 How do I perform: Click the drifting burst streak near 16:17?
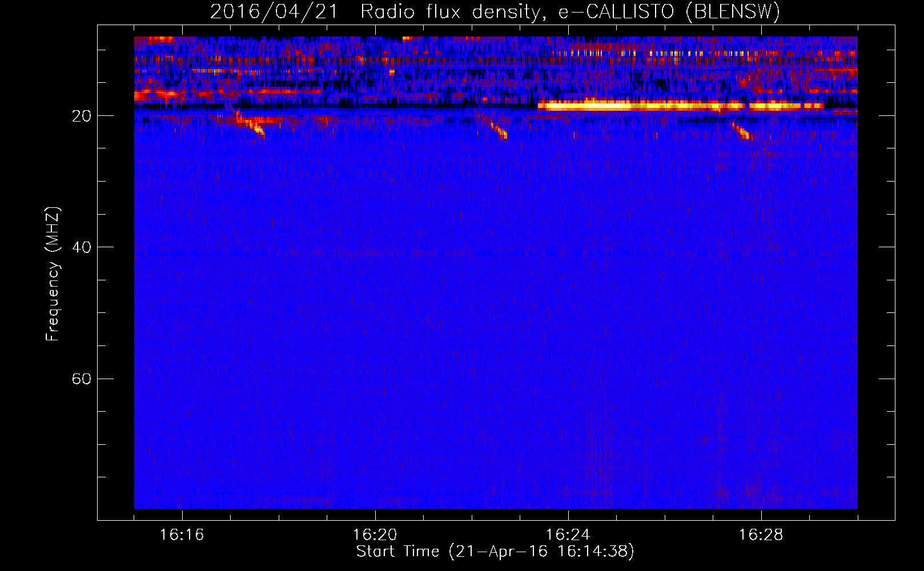point(250,124)
